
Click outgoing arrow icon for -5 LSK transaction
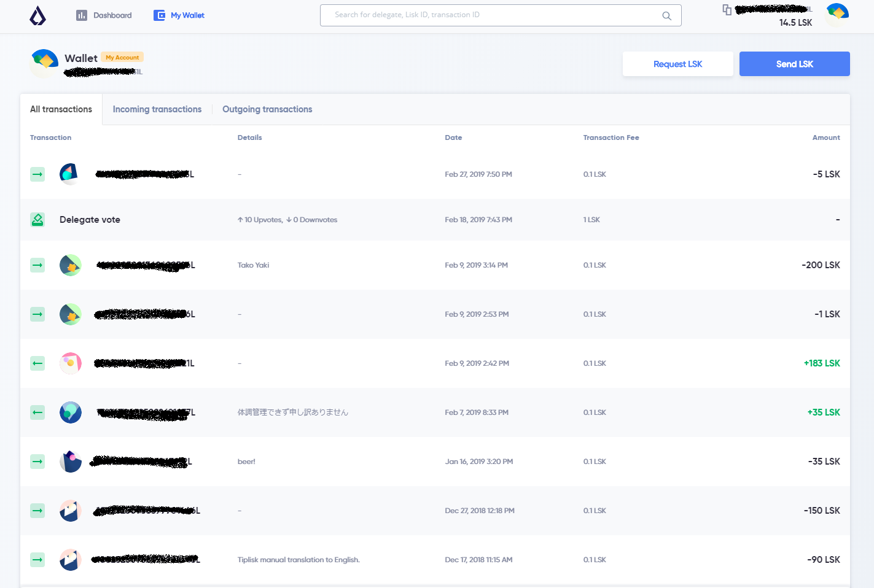coord(37,174)
